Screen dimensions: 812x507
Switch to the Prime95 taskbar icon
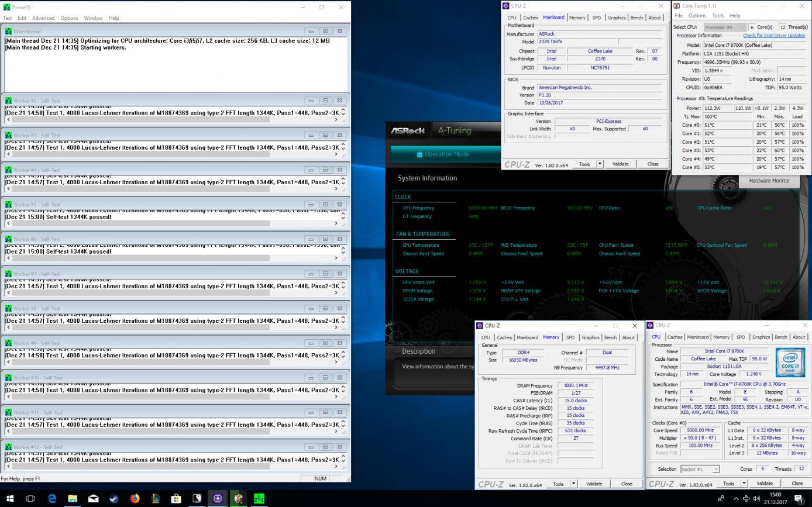(x=259, y=498)
